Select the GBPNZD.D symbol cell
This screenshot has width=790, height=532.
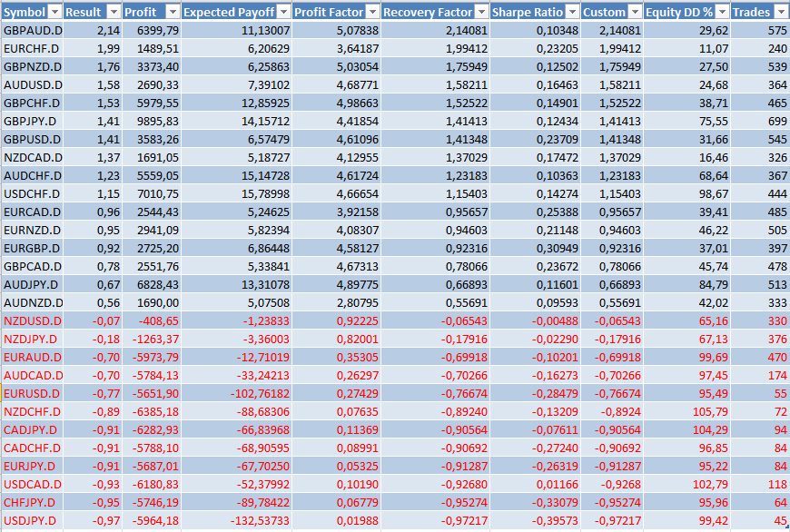click(32, 66)
